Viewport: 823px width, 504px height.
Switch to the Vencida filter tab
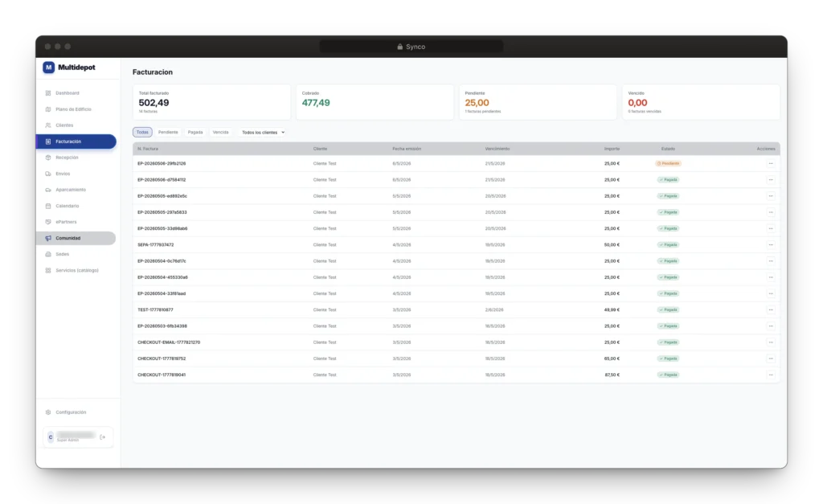(220, 133)
